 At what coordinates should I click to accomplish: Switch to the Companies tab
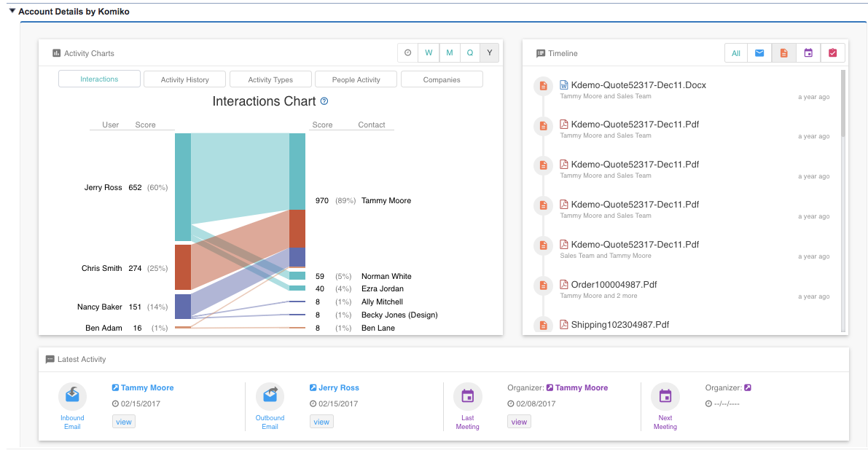point(441,79)
